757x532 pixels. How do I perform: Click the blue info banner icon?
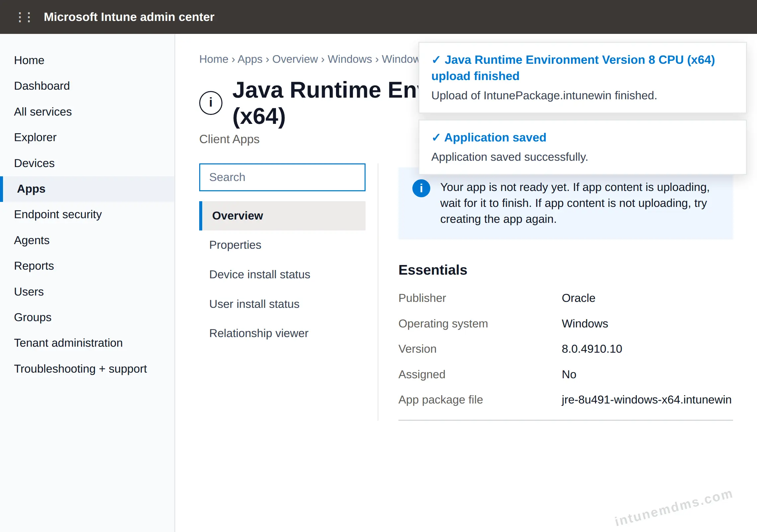421,188
